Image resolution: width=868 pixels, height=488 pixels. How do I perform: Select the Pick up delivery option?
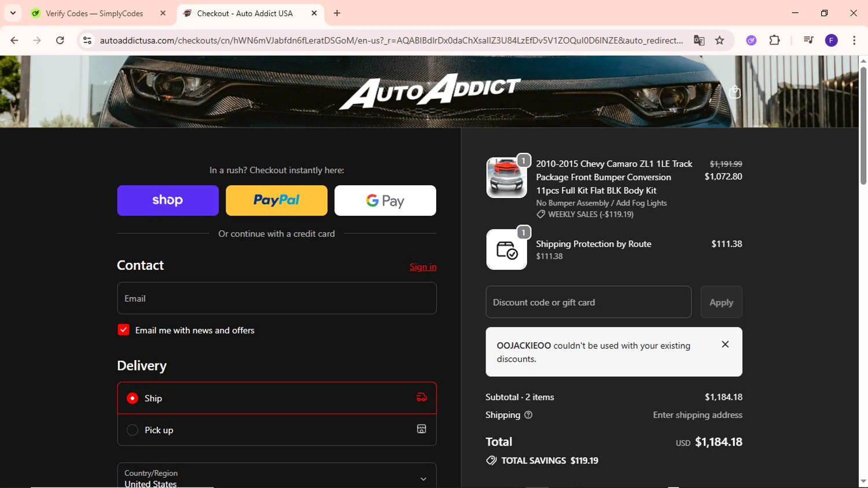tap(277, 430)
